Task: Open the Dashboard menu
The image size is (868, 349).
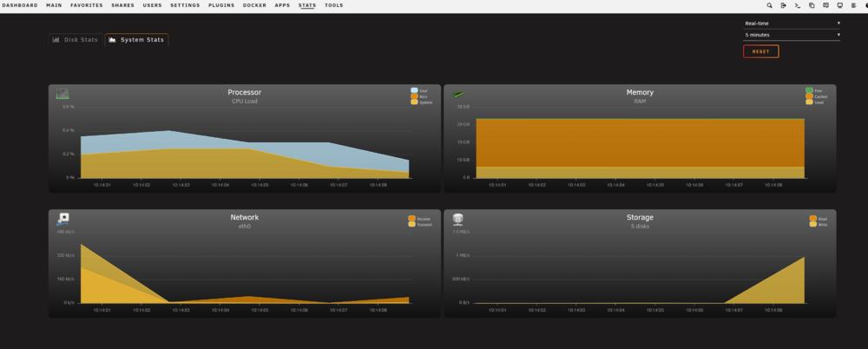Action: pos(20,5)
